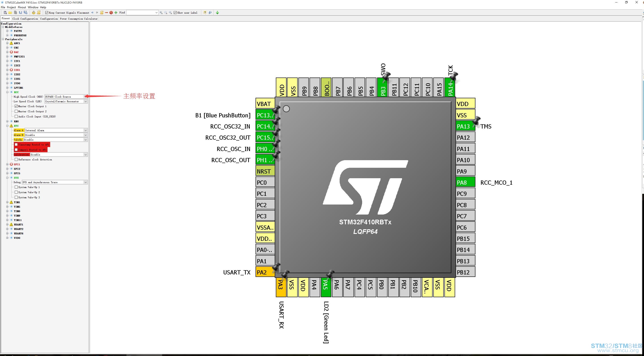The image size is (644, 356).
Task: Click the green plus icon in the toolbar
Action: pos(116,12)
